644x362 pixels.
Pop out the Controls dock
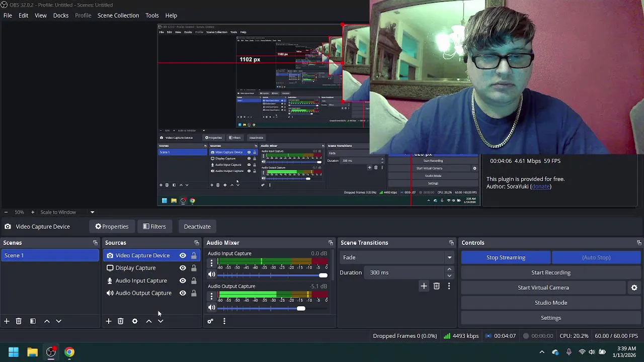coord(639,243)
